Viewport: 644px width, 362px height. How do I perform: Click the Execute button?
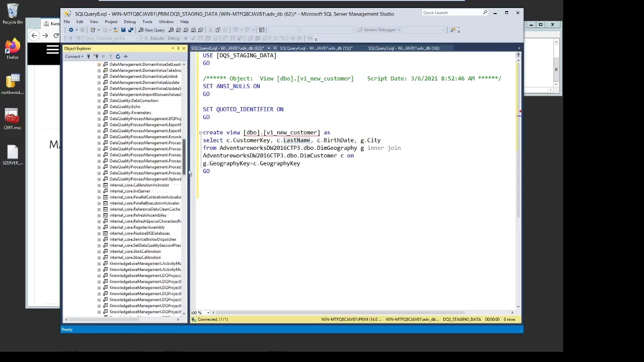[x=154, y=38]
